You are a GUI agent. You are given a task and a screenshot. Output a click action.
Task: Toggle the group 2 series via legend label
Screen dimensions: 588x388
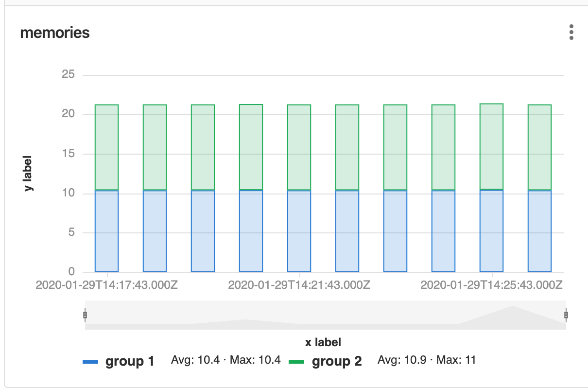[x=336, y=362]
